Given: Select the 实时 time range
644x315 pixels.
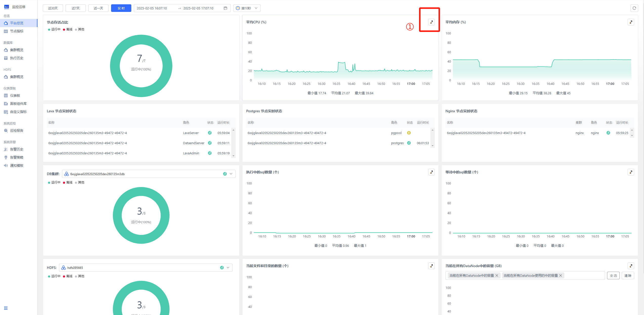Looking at the screenshot, I should pyautogui.click(x=121, y=8).
